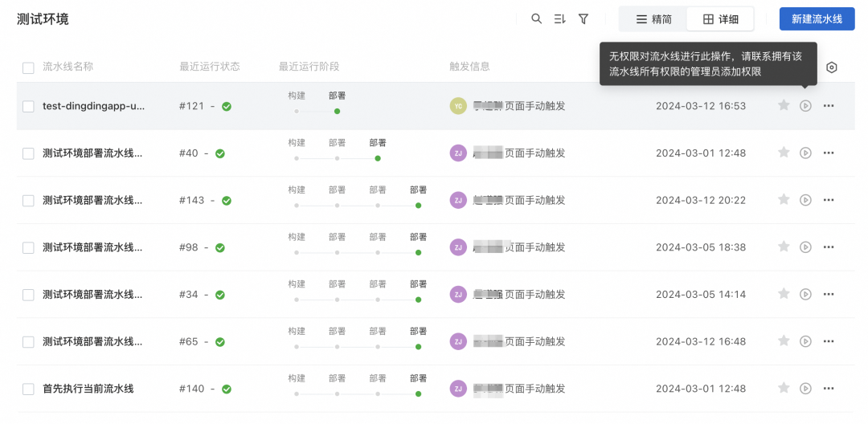This screenshot has height=424, width=868.
Task: Open more actions for 首先执行当前流水线 row
Action: 829,388
